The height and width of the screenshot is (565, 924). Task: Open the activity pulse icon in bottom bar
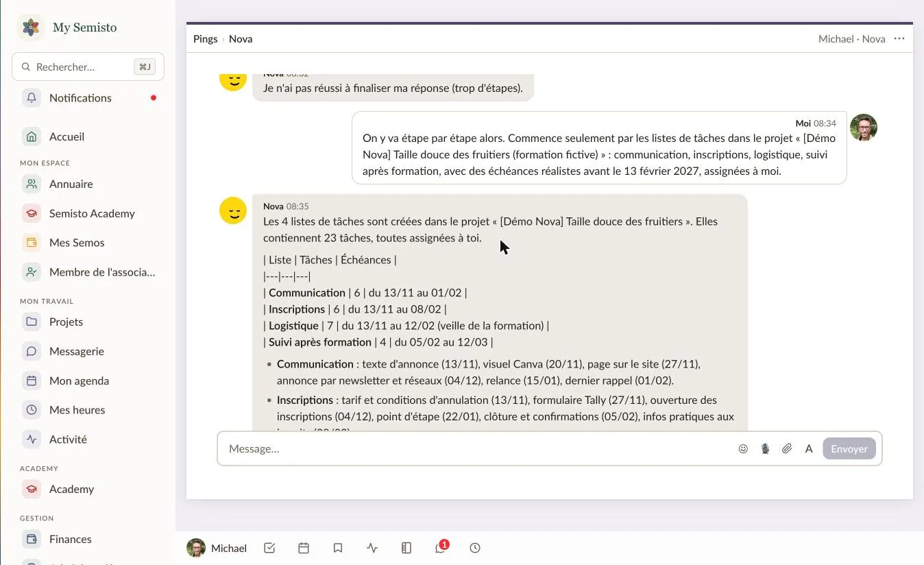(372, 548)
